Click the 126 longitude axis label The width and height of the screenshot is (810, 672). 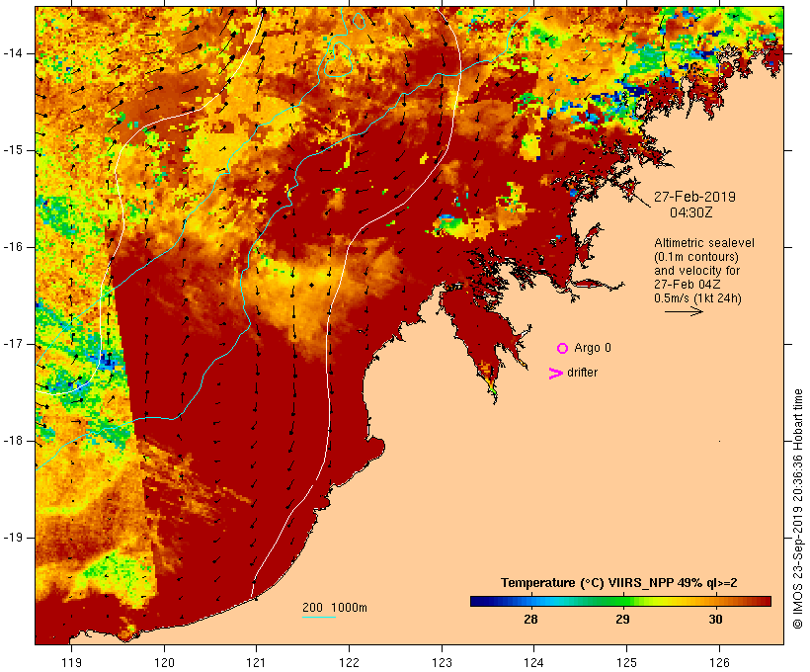[x=719, y=662]
